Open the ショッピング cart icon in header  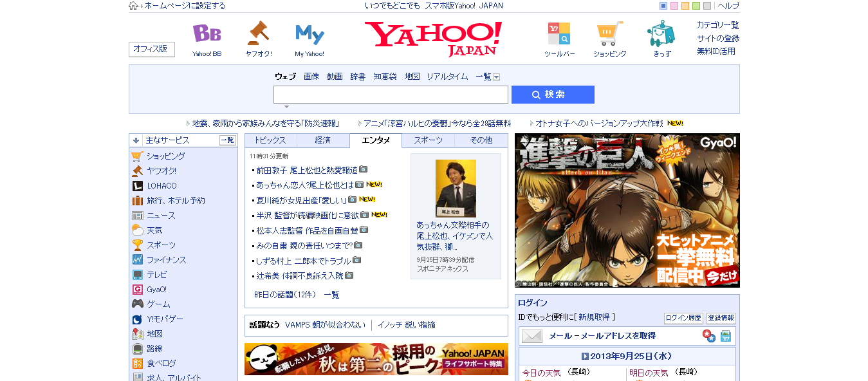coord(609,33)
